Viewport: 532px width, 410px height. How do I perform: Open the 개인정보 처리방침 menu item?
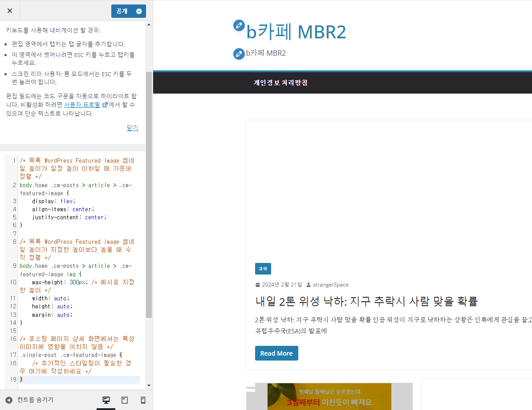[280, 82]
